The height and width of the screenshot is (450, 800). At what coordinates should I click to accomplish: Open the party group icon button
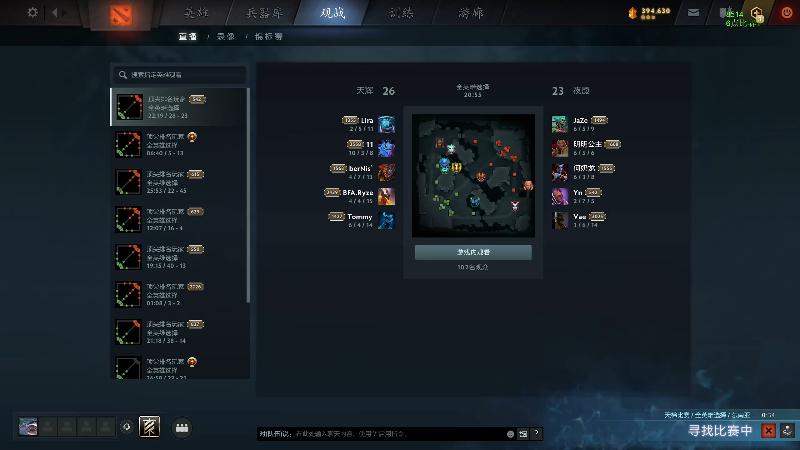click(x=182, y=428)
